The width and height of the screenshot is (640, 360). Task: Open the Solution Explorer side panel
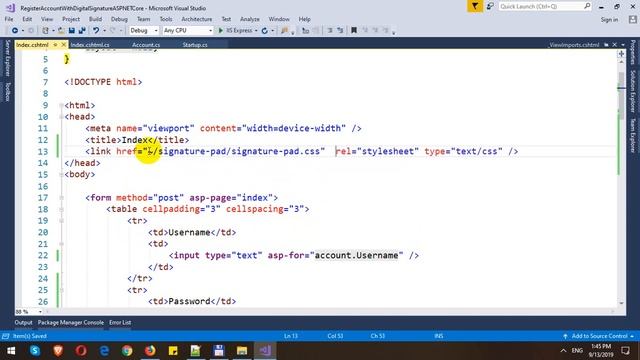pyautogui.click(x=633, y=91)
